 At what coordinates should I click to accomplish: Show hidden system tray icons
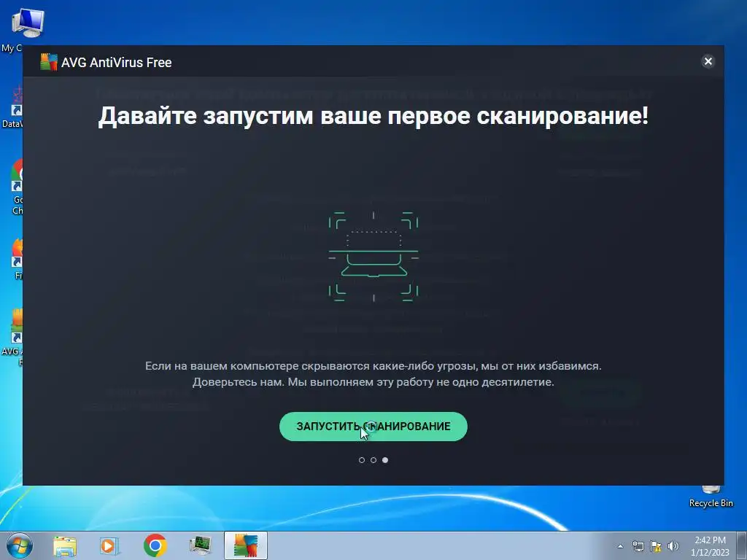[620, 546]
